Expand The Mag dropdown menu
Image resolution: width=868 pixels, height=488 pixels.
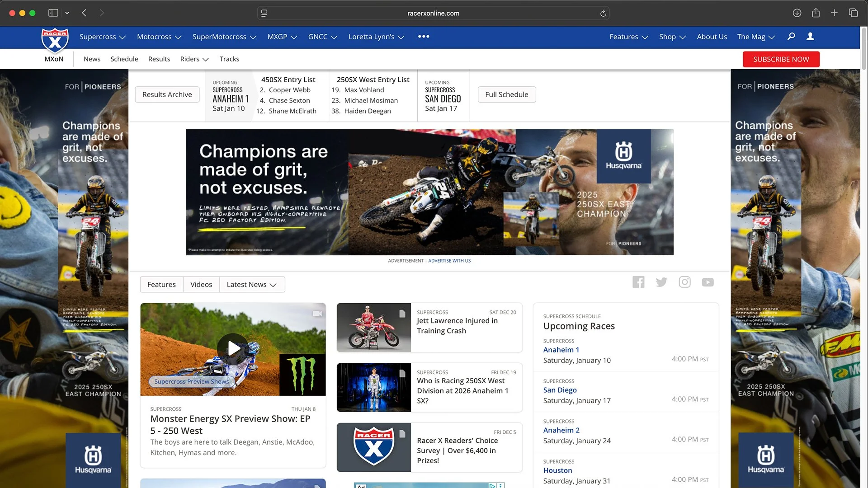coord(756,37)
